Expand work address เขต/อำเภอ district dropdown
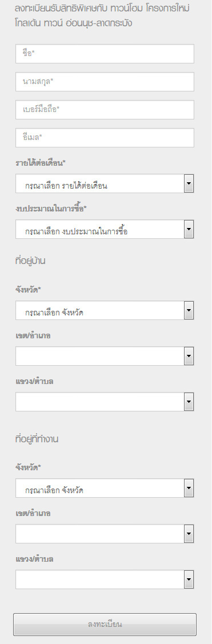Image resolution: width=212 pixels, height=644 pixels. click(x=105, y=534)
